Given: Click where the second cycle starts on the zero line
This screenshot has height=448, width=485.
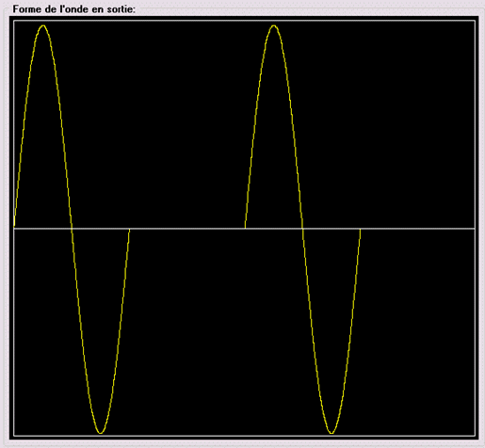Looking at the screenshot, I should tap(245, 228).
